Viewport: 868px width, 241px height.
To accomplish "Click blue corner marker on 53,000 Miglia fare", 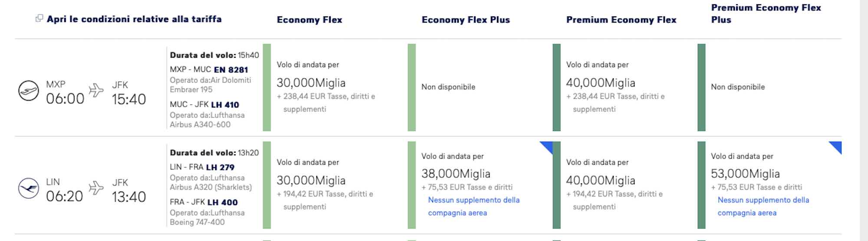I will (x=835, y=148).
